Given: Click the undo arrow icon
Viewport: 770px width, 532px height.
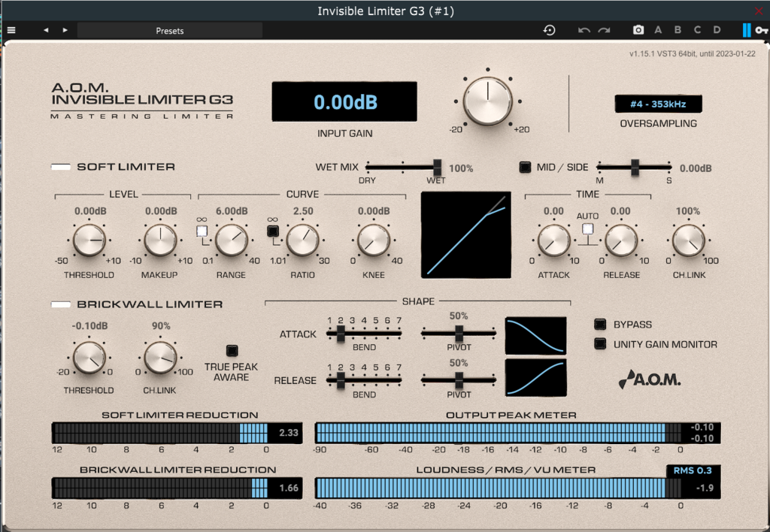Looking at the screenshot, I should [x=584, y=30].
